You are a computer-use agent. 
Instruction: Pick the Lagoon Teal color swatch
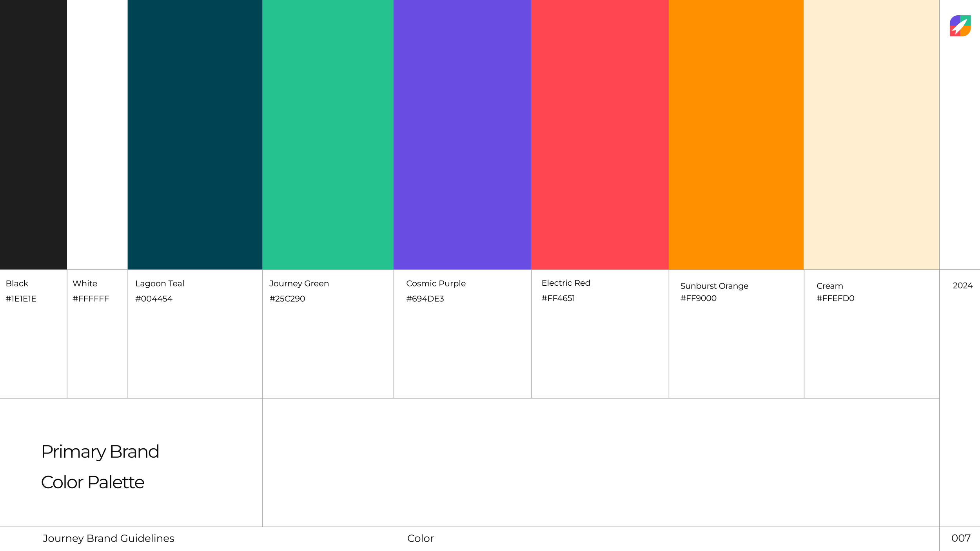click(195, 135)
